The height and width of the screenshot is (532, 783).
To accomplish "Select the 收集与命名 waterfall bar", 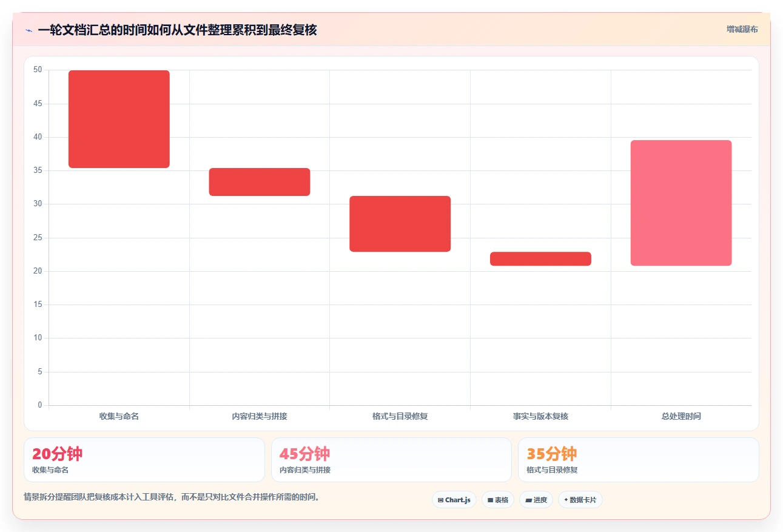I will (x=119, y=119).
